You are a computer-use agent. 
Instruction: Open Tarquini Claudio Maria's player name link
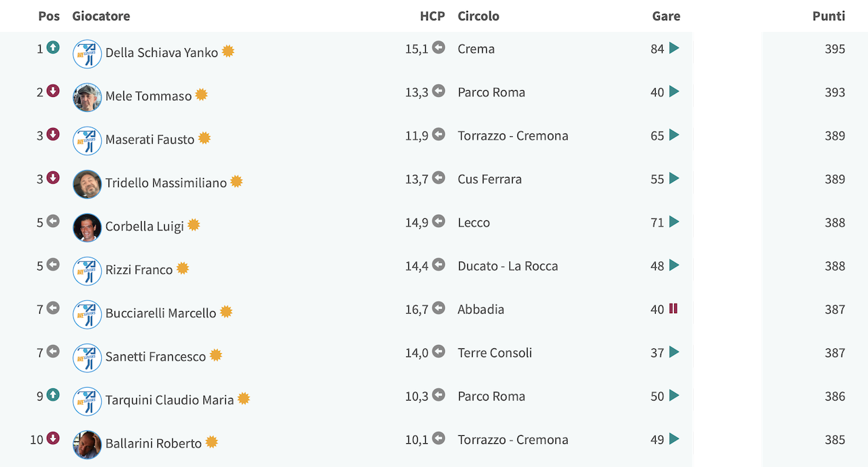pyautogui.click(x=170, y=399)
